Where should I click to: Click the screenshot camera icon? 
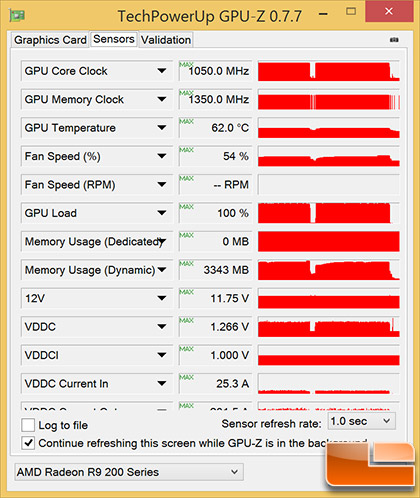[x=394, y=40]
